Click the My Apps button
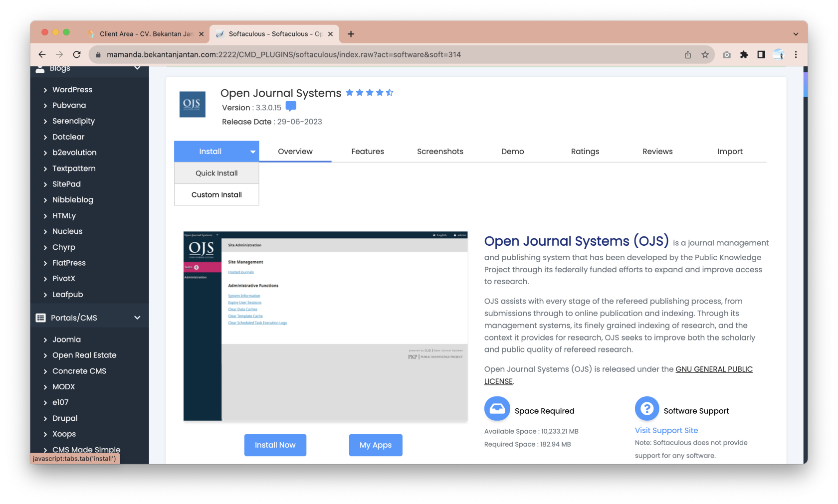 pyautogui.click(x=376, y=445)
